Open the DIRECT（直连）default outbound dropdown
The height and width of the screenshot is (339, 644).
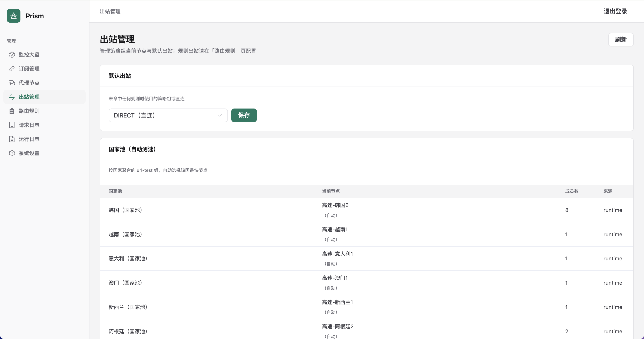point(168,115)
